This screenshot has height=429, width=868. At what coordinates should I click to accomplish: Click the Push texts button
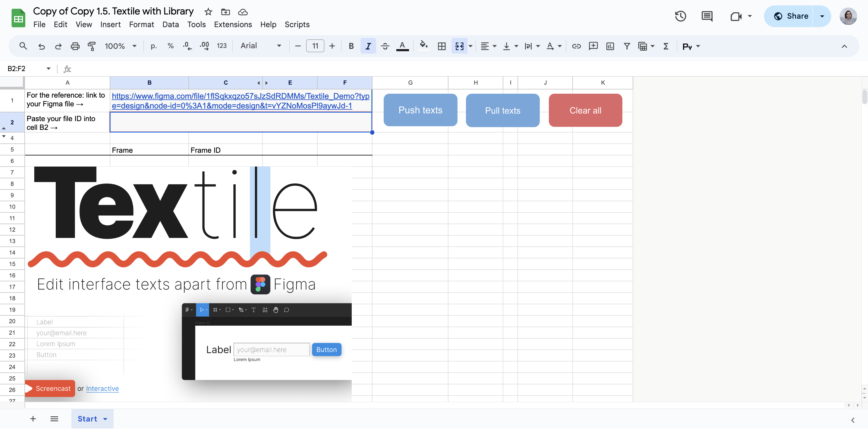click(420, 110)
